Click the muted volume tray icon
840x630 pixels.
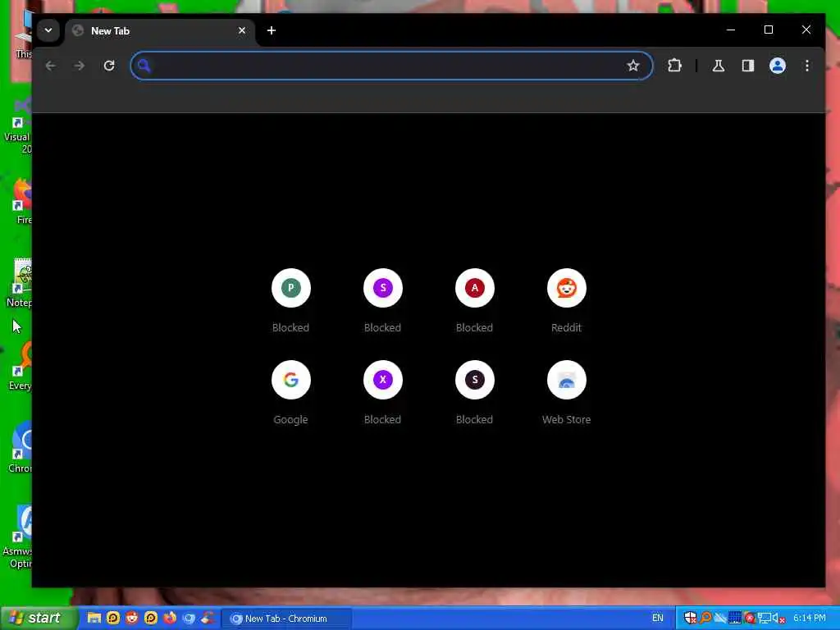778,619
